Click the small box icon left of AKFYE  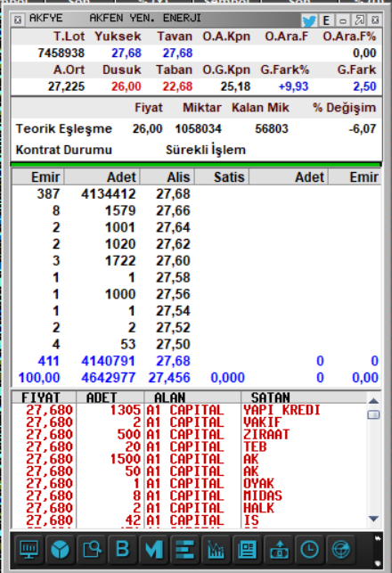point(18,20)
